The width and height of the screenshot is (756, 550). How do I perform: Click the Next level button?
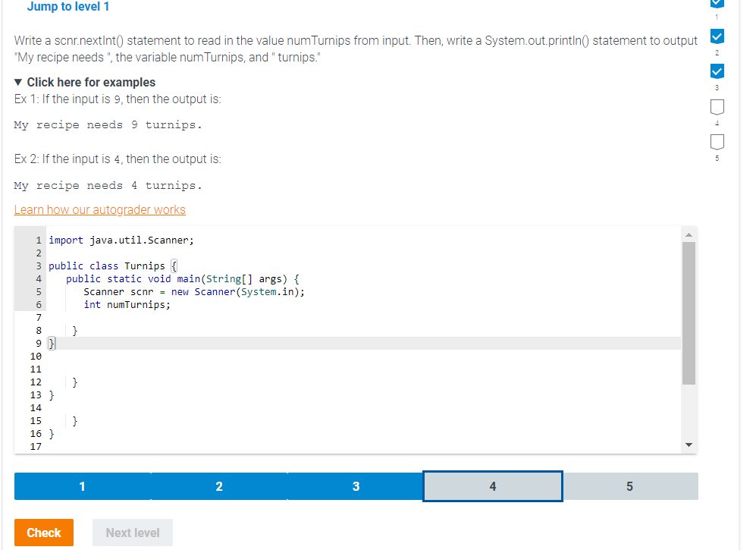coord(132,533)
